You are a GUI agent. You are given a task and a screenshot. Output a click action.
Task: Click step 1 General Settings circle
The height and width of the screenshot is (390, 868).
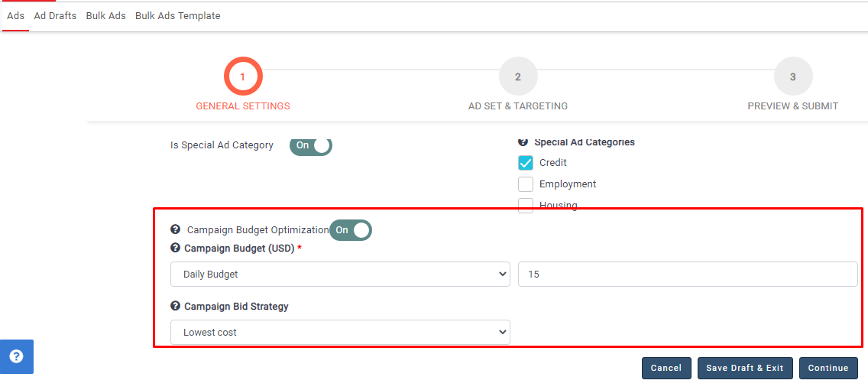pos(243,76)
